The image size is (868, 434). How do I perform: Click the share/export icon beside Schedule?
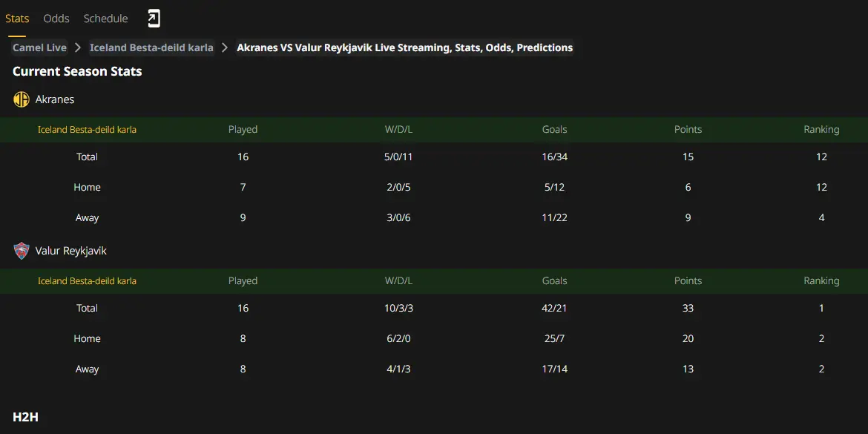pos(154,19)
